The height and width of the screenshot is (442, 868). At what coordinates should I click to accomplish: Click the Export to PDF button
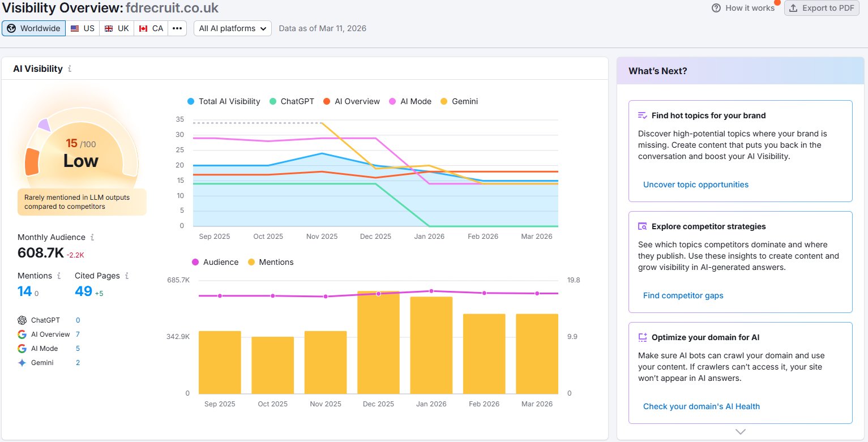822,8
